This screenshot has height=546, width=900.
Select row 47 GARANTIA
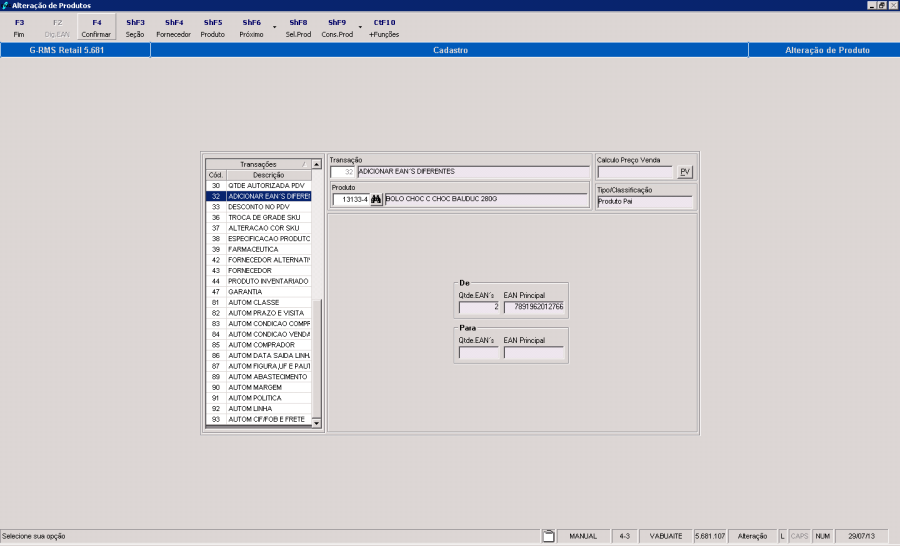coord(258,292)
